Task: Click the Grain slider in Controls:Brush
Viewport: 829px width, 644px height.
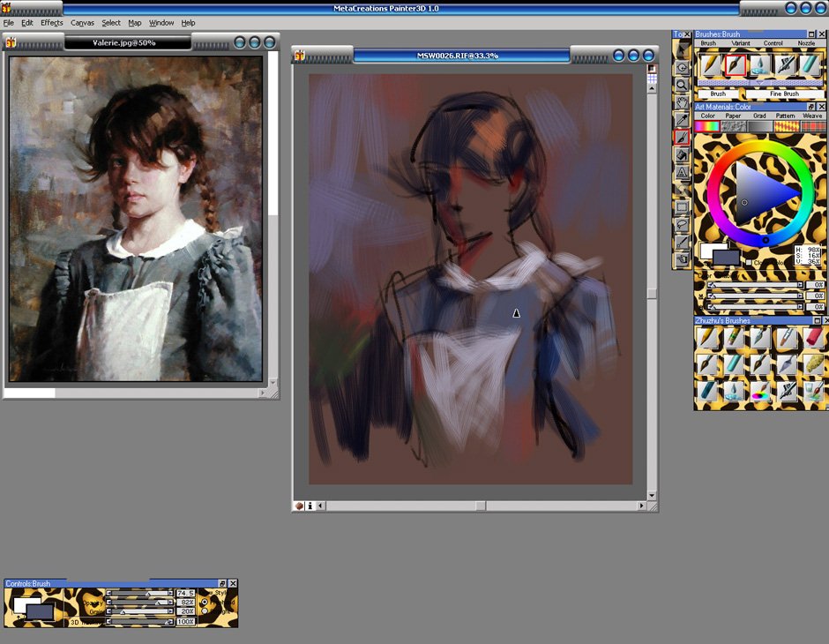Action: 140,611
